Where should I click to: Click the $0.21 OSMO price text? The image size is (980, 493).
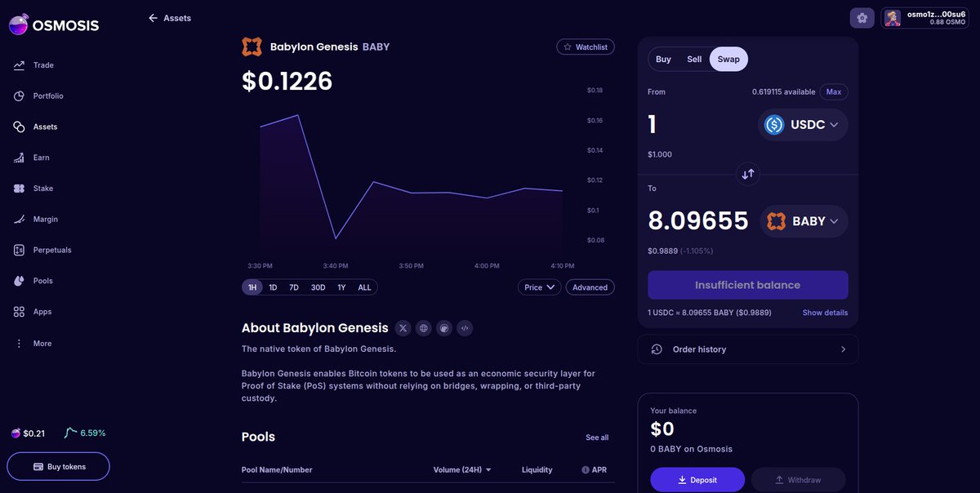point(33,433)
